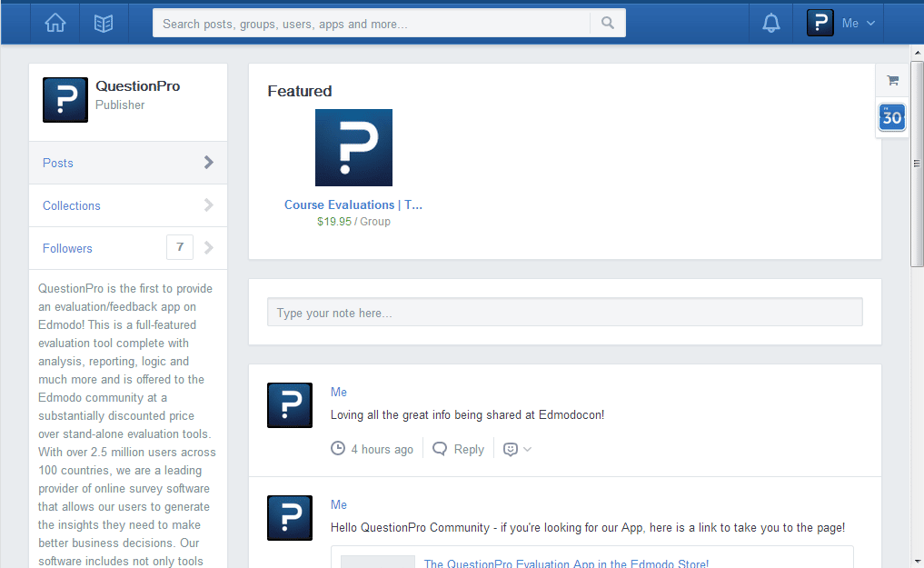Click the QuestionPro publisher name

[138, 86]
